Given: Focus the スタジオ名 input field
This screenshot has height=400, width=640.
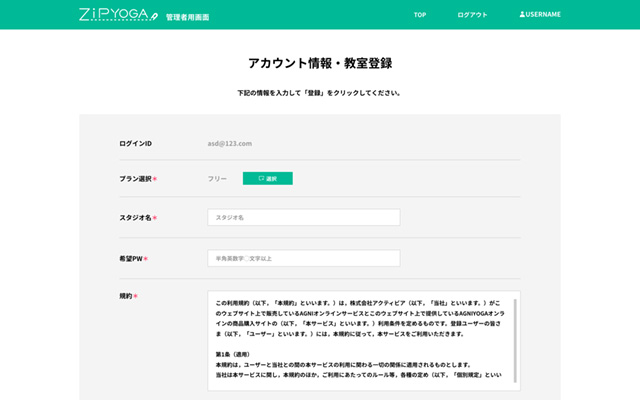Looking at the screenshot, I should coord(303,217).
